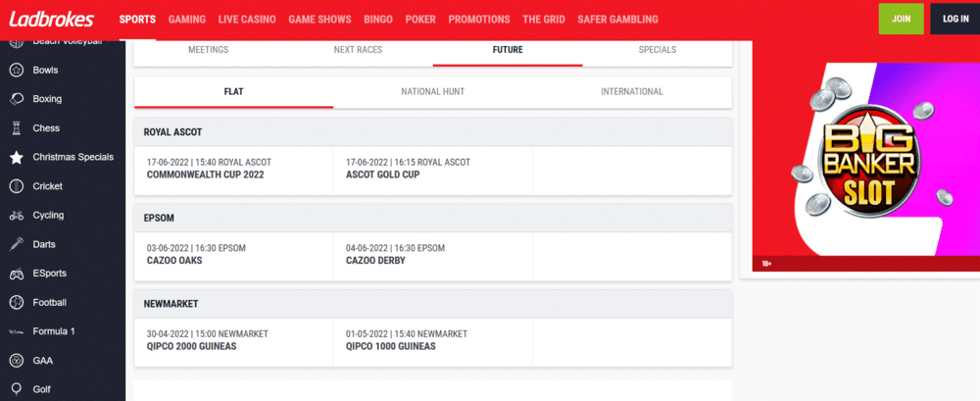Viewport: 980px width, 401px height.
Task: Select the Future tab
Action: (x=508, y=50)
